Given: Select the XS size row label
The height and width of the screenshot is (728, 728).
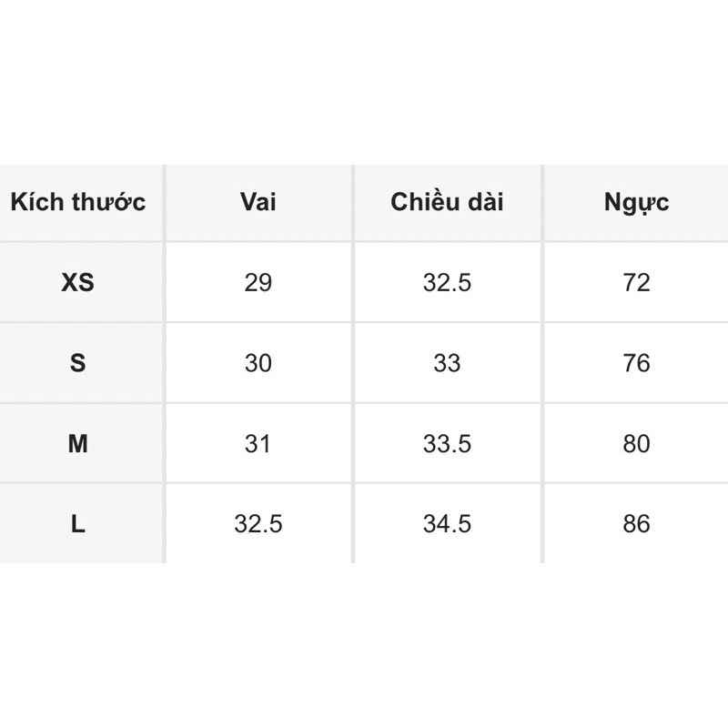Looking at the screenshot, I should (78, 283).
